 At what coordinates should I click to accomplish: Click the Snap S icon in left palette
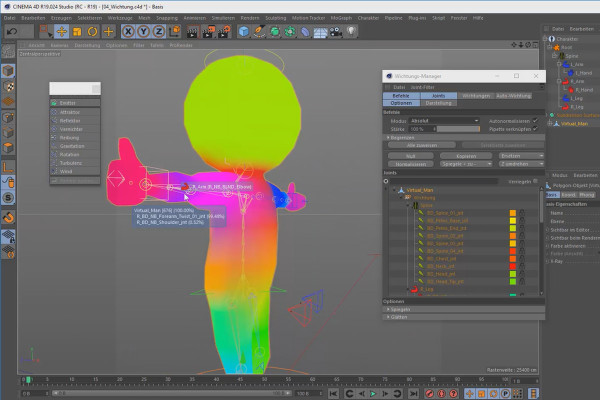coord(8,198)
